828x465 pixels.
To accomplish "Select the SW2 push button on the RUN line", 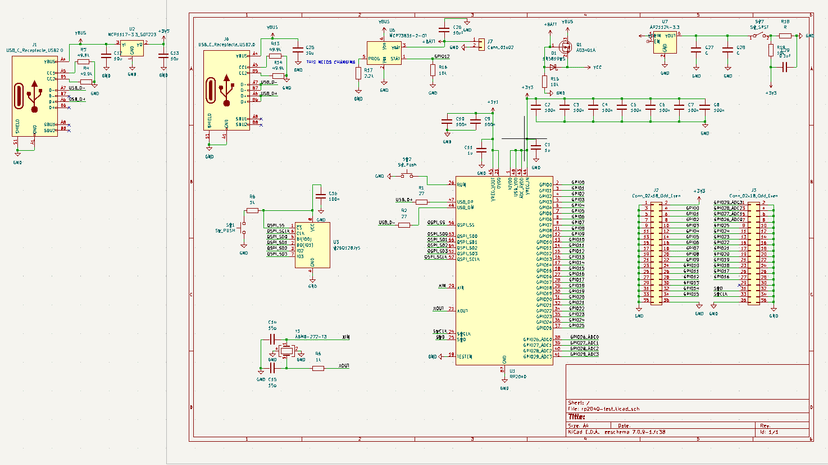I will (407, 174).
